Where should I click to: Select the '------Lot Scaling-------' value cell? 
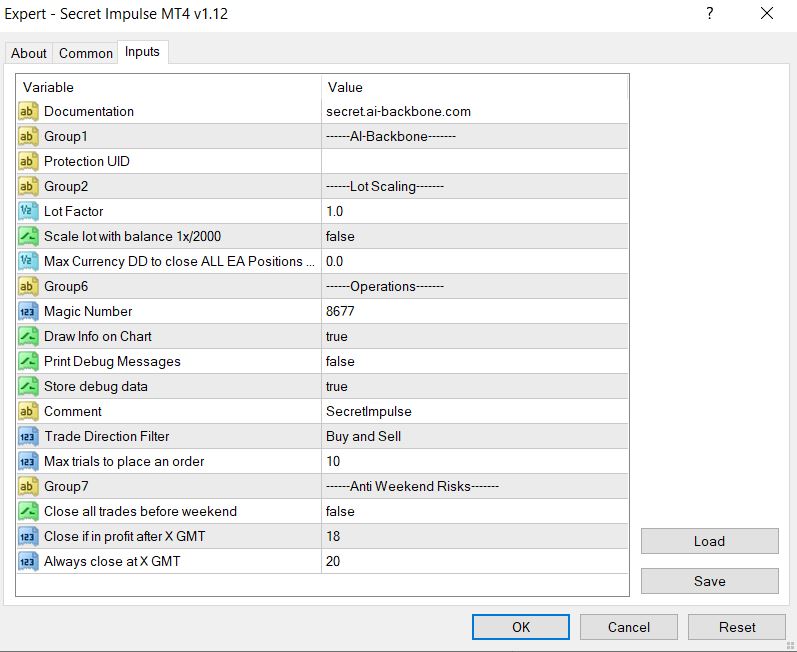point(475,186)
